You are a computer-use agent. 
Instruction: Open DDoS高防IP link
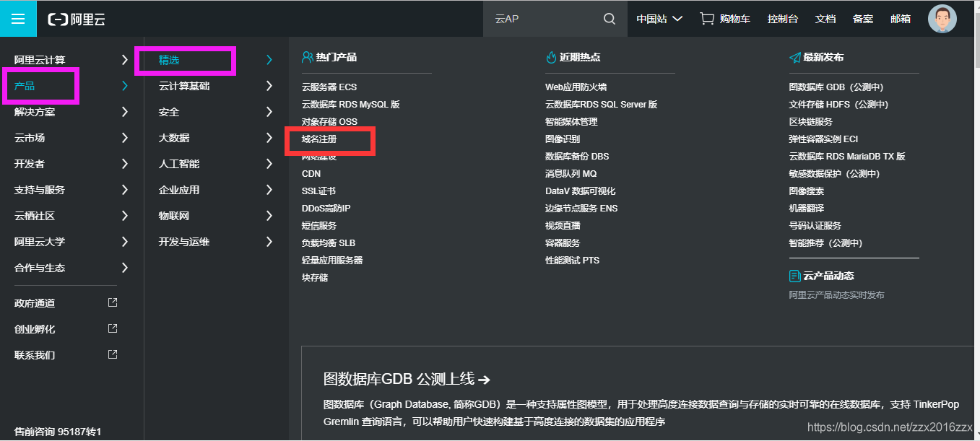pyautogui.click(x=326, y=209)
